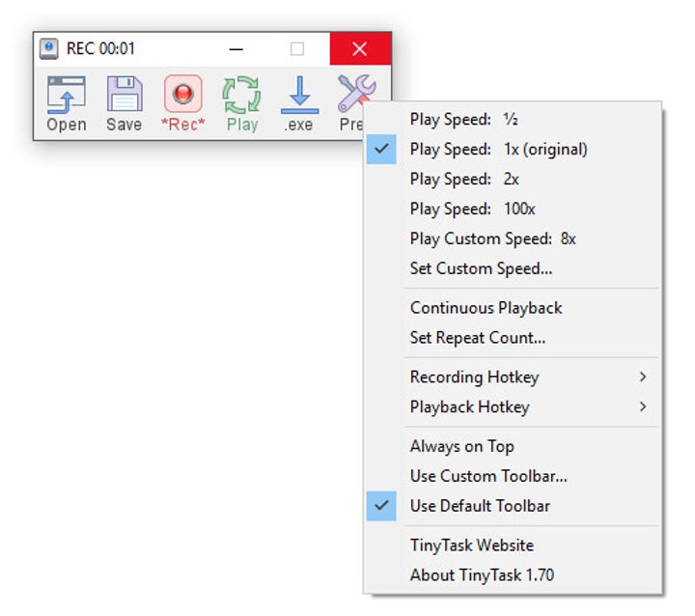Screen dimensions: 695x616
Task: Uncheck Use Default Toolbar option
Action: pyautogui.click(x=480, y=506)
